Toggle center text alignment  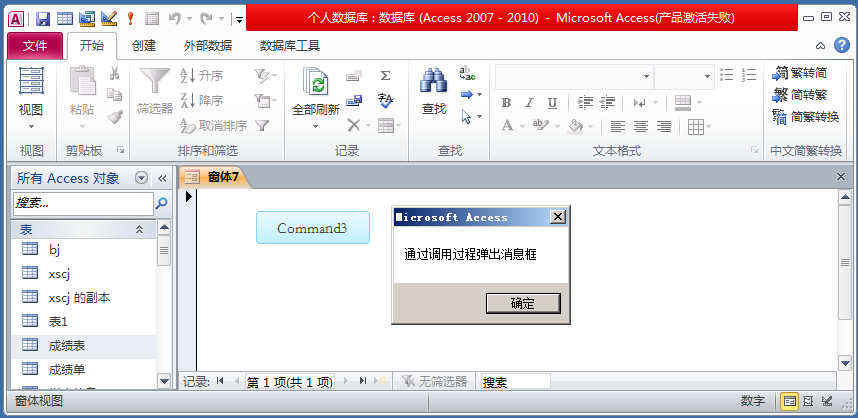pos(641,127)
